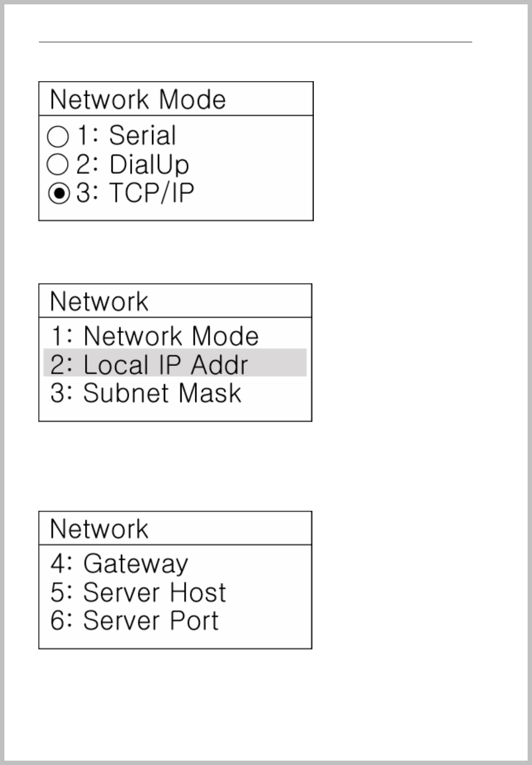Select the "4: Gateway" menu entry
This screenshot has height=765, width=532.
pyautogui.click(x=120, y=564)
